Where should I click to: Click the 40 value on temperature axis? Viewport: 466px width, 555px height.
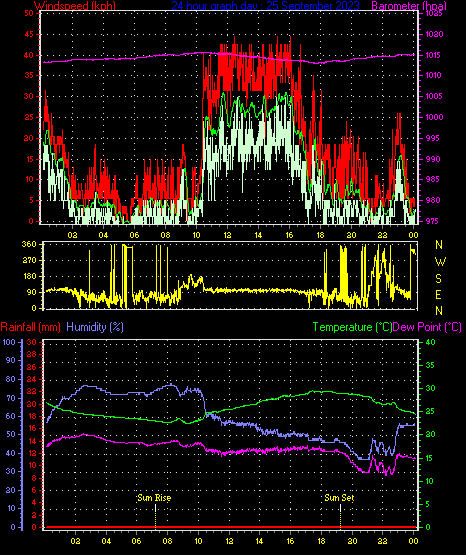(430, 342)
